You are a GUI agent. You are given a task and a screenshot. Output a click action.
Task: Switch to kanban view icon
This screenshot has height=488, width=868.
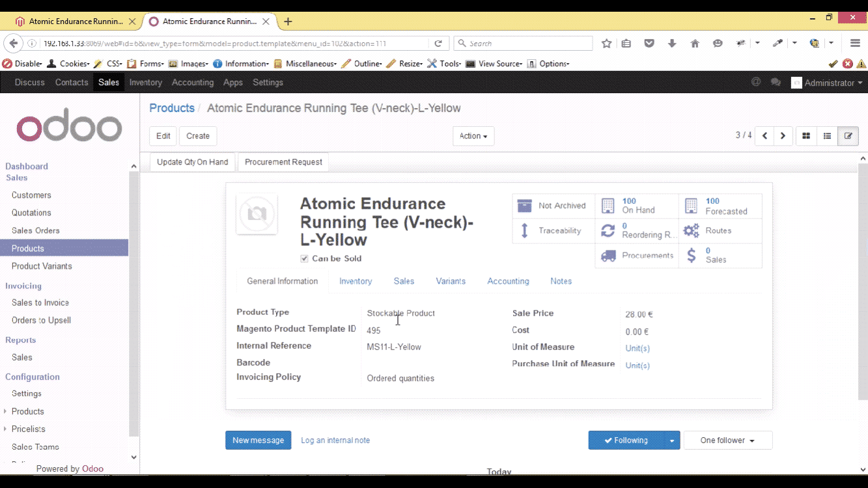(x=806, y=136)
